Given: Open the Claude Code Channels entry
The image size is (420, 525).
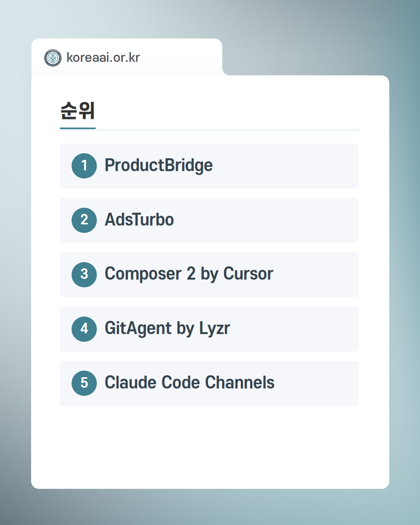Looking at the screenshot, I should [189, 383].
